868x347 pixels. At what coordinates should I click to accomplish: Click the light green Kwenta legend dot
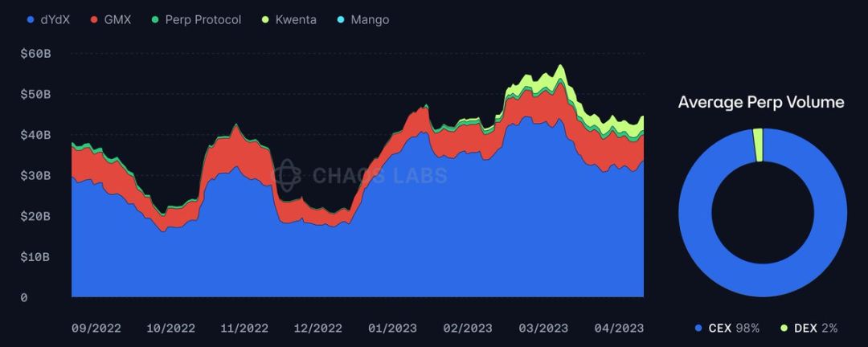click(x=264, y=20)
